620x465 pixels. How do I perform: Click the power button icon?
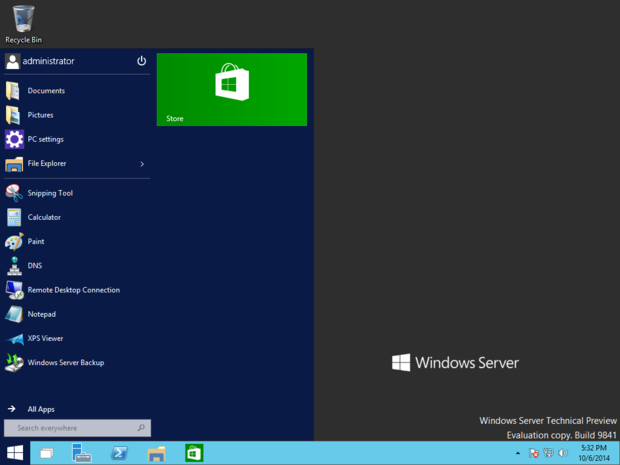click(x=142, y=61)
